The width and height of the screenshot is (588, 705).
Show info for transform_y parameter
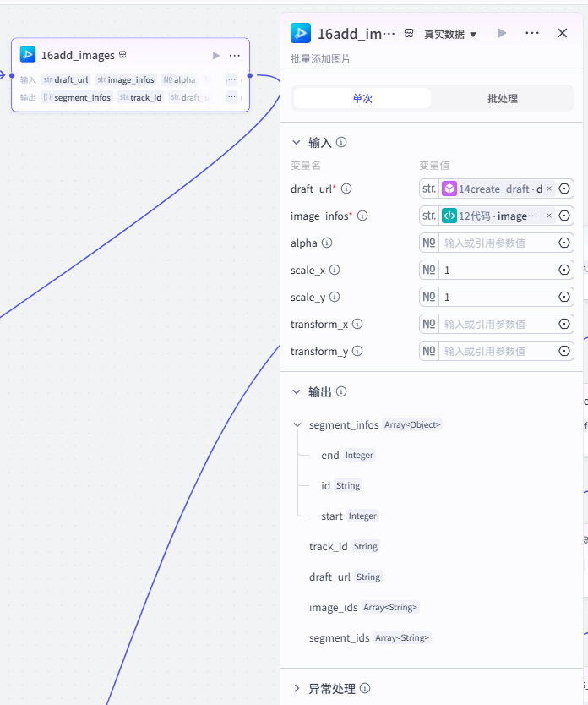(357, 351)
